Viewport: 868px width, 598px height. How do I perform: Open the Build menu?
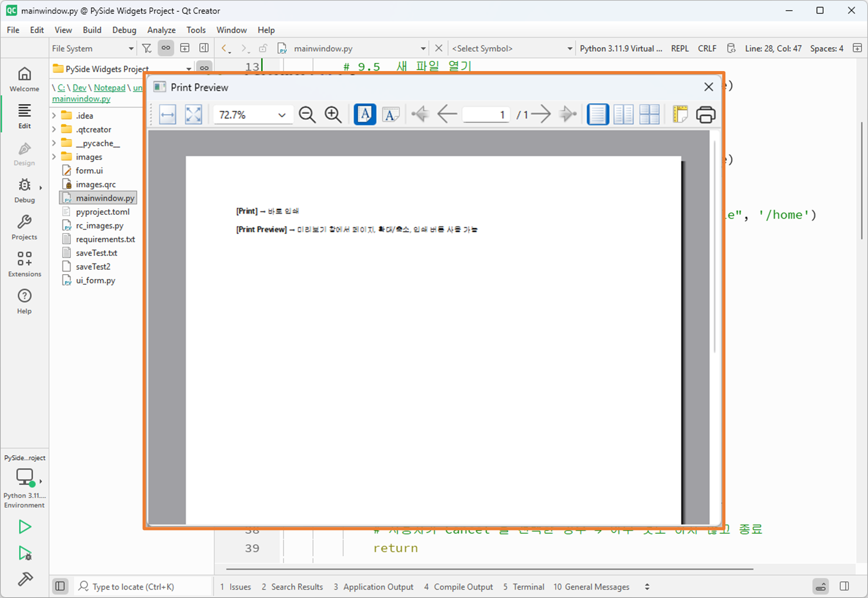tap(92, 30)
